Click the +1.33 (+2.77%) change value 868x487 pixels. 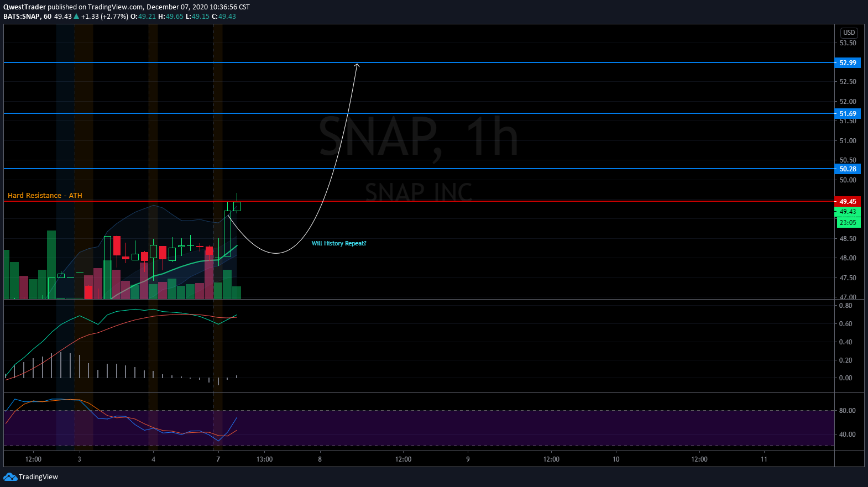[x=104, y=17]
